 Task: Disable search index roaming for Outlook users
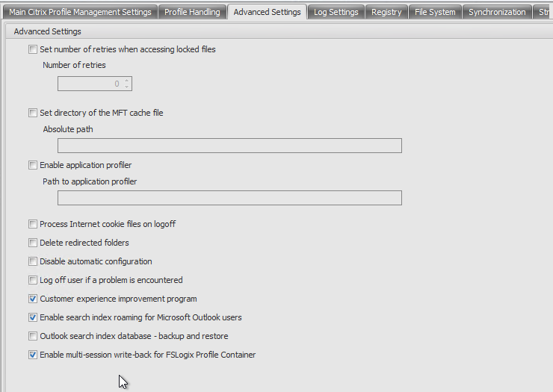click(x=33, y=317)
